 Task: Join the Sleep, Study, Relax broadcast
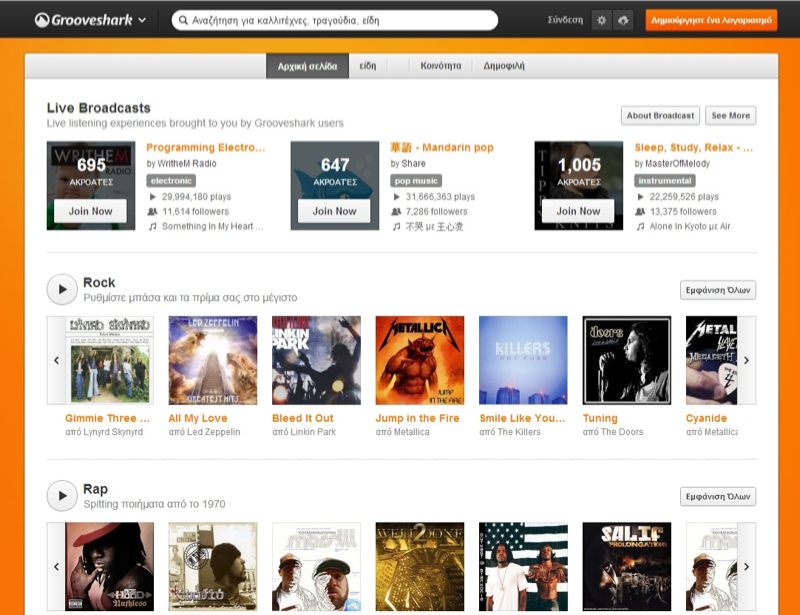click(578, 211)
